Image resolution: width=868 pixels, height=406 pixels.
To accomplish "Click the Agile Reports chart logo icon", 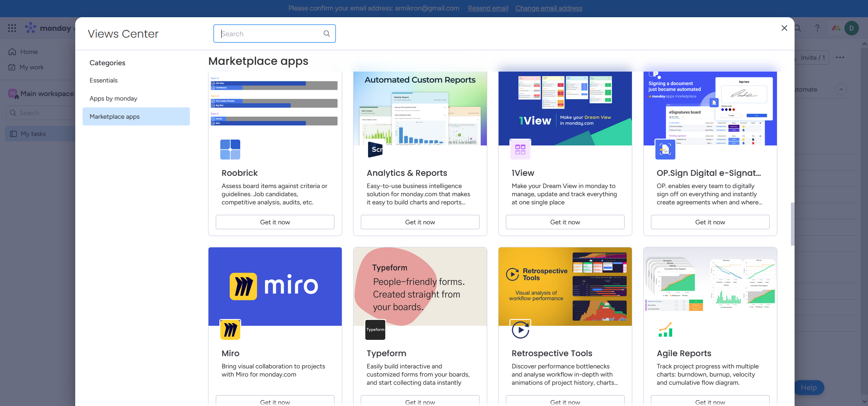I will coord(665,330).
